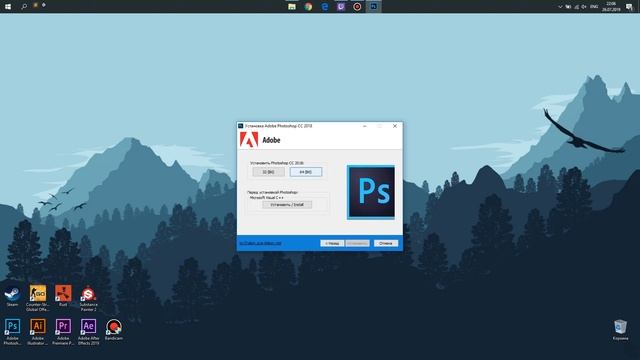The image size is (640, 360).
Task: Go back with the Назад button
Action: pyautogui.click(x=332, y=243)
